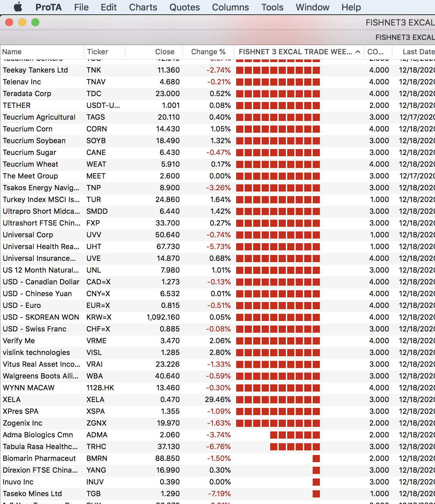Screen dimensions: 435x504
Task: Open the Apple menu
Action: (18, 7)
